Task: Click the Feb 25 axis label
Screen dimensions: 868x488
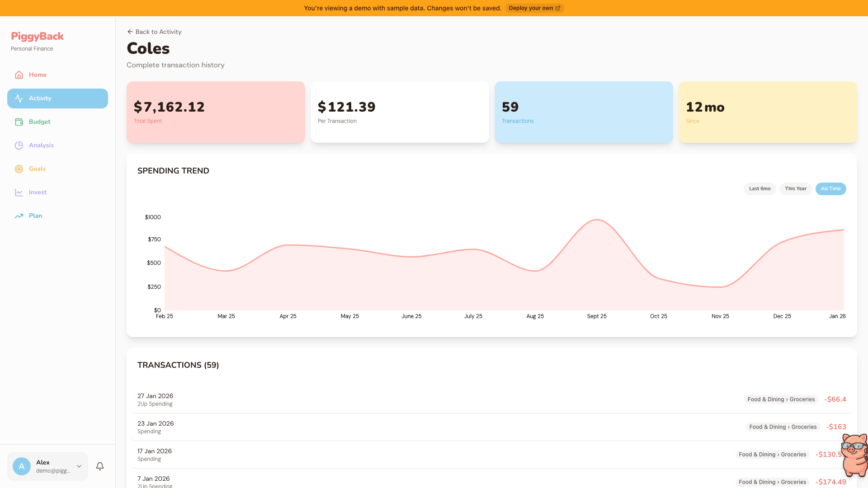Action: [165, 316]
